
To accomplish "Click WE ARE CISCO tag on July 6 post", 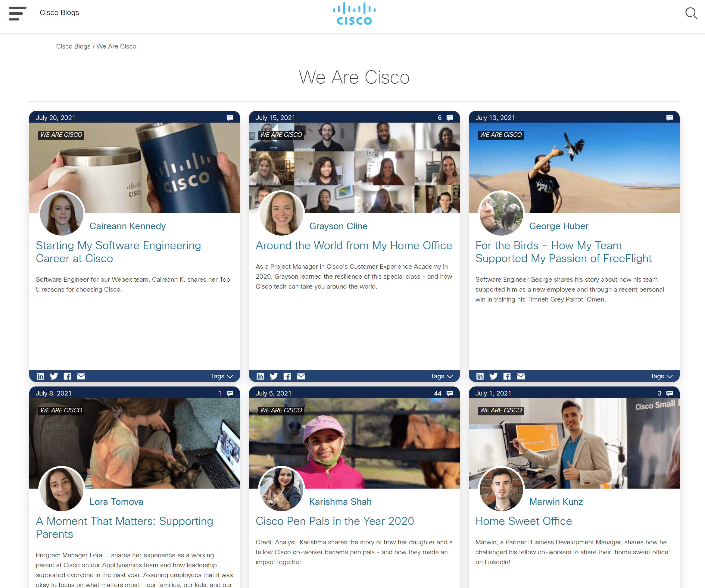I will click(281, 411).
